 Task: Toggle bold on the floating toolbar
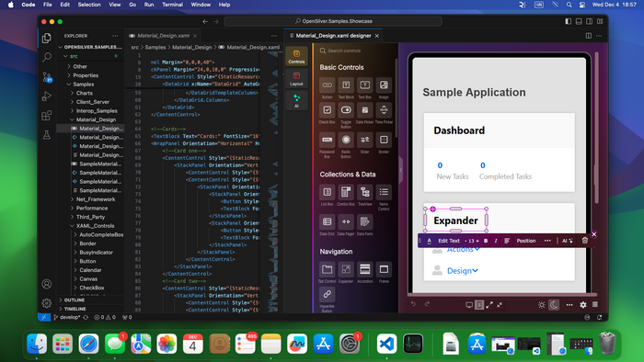pos(486,241)
